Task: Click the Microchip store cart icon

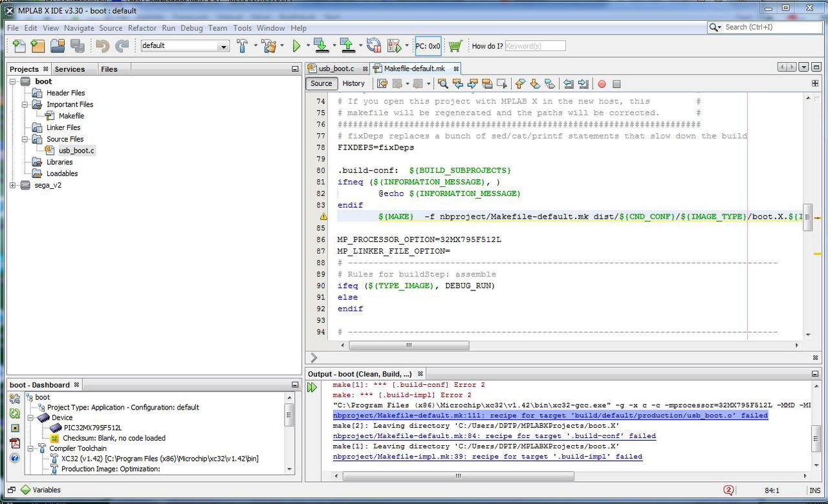Action: [455, 46]
